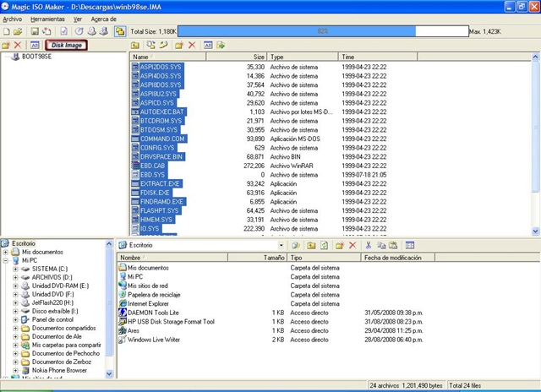Click the red X delete icon in the lower file browser toolbar

pos(352,245)
